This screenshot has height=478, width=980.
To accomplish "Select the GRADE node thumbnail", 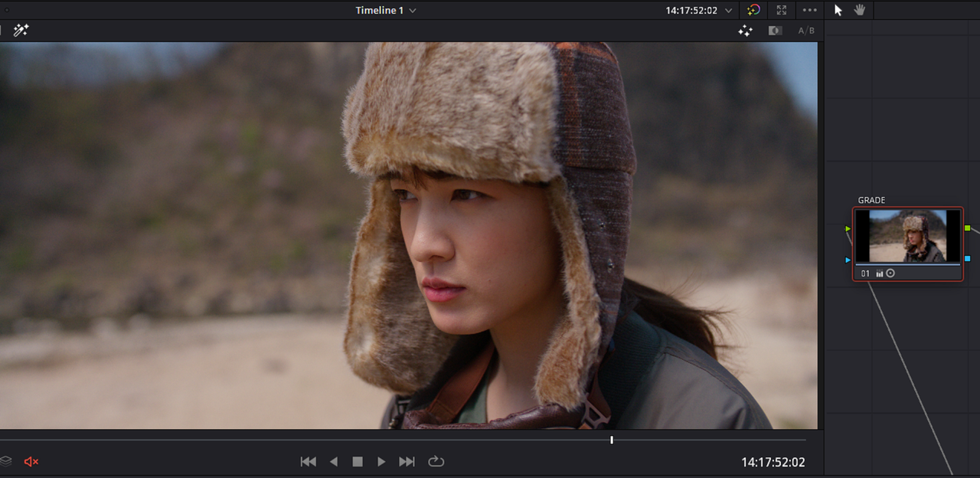I will click(907, 237).
